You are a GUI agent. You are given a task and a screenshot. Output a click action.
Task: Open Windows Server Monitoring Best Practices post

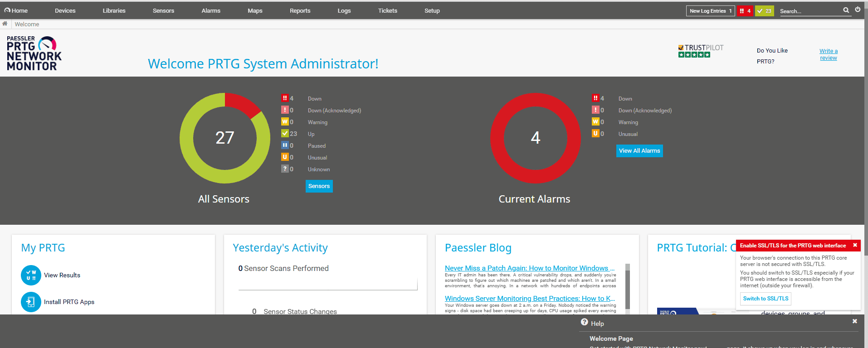click(x=530, y=299)
